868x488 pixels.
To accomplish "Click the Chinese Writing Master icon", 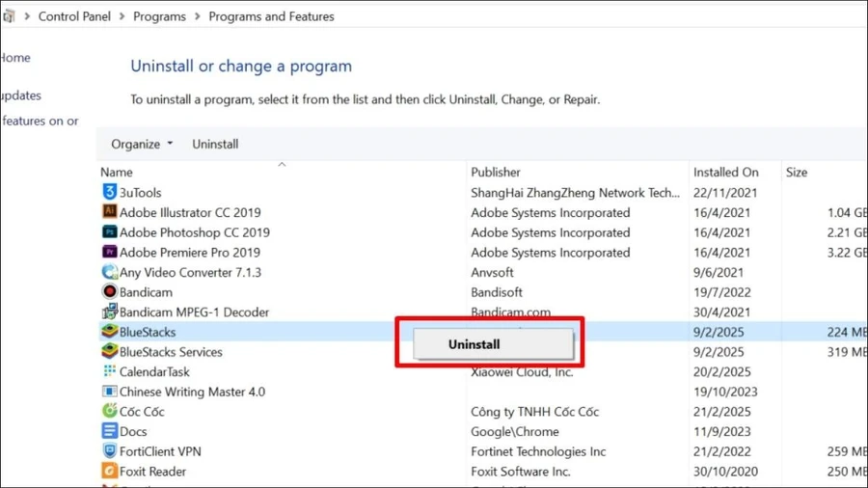I will tap(110, 392).
